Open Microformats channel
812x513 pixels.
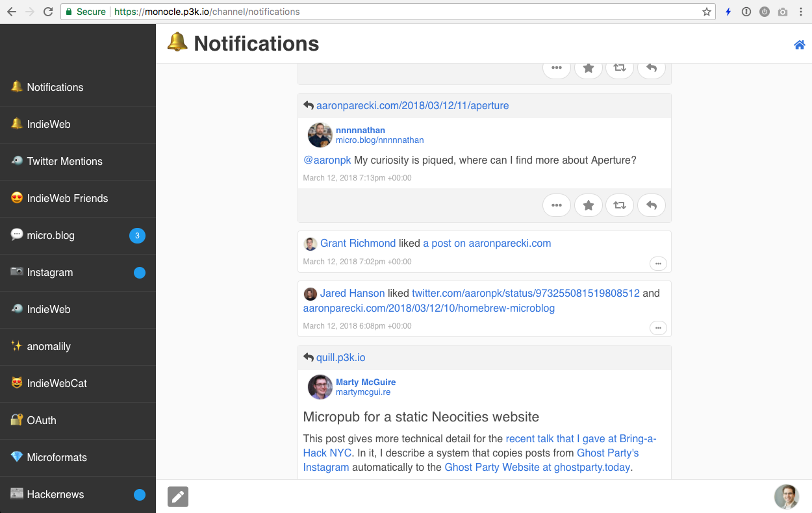[78, 457]
